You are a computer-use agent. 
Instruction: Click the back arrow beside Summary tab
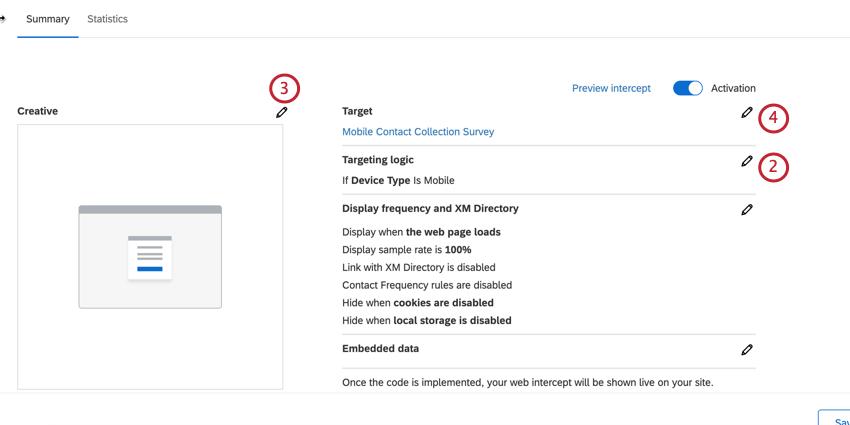point(3,19)
